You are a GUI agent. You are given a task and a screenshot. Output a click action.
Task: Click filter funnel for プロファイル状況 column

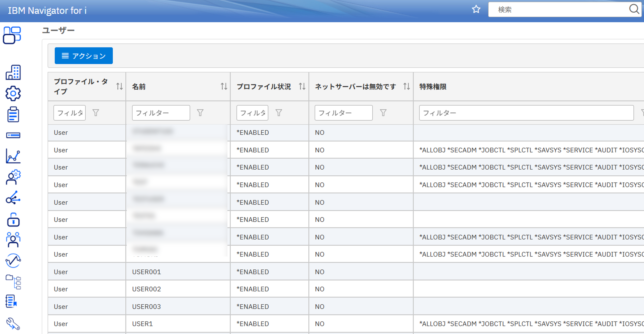click(279, 113)
